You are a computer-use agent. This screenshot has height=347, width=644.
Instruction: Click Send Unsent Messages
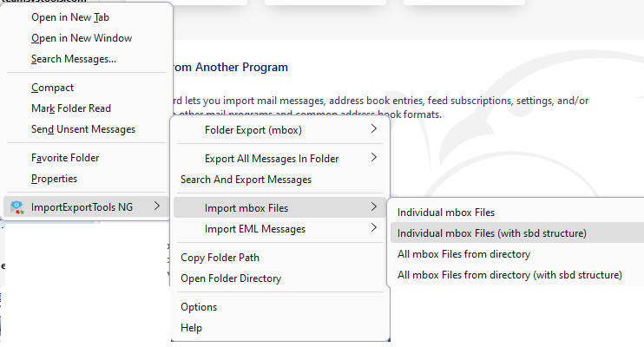[83, 129]
